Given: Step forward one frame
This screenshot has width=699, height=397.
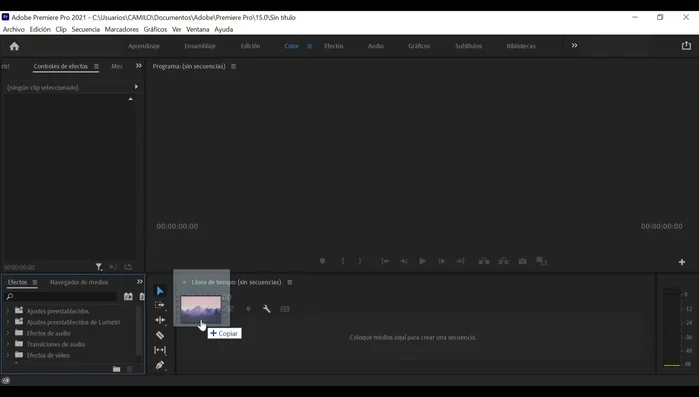Looking at the screenshot, I should (442, 261).
